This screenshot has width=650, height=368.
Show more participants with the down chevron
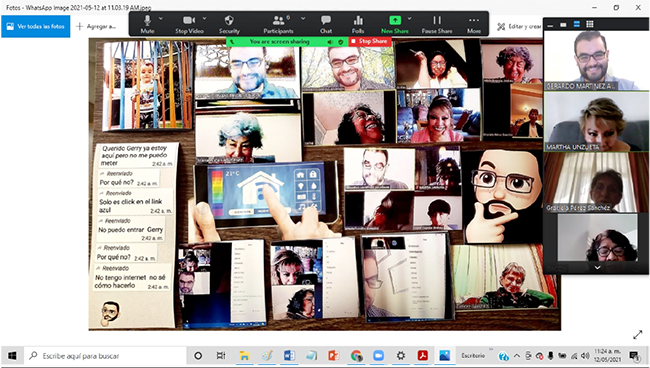click(597, 268)
